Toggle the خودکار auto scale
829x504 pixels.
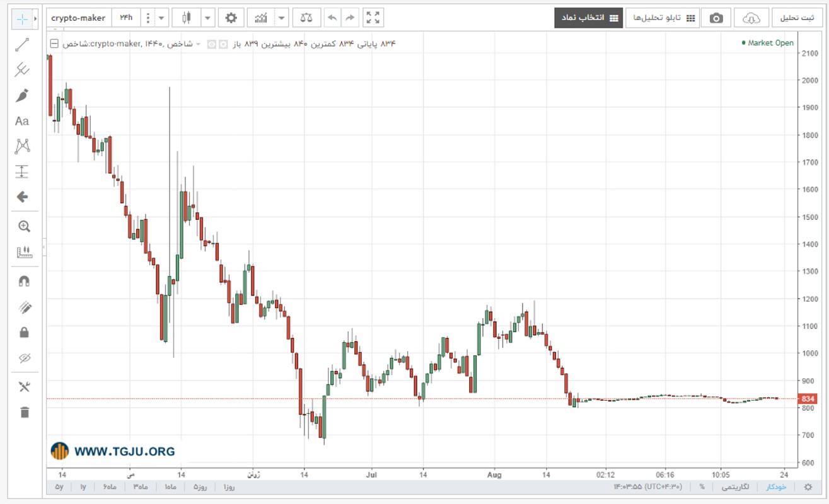[776, 487]
